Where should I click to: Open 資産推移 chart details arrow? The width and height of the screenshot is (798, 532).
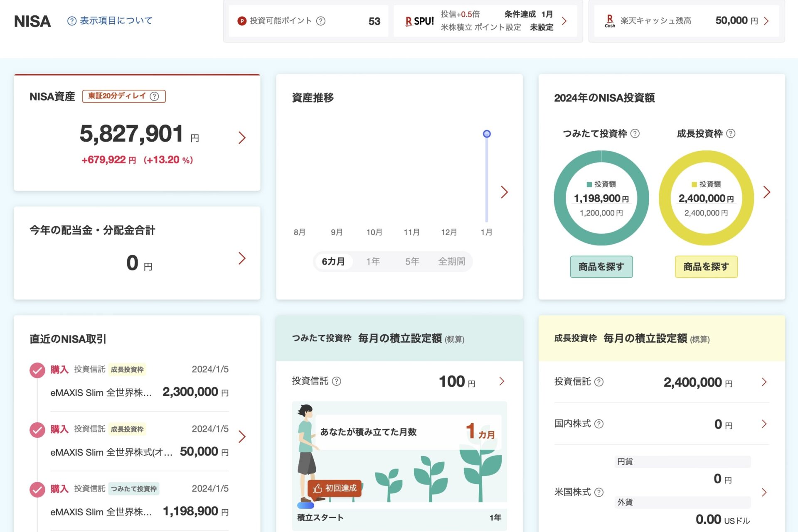point(504,192)
